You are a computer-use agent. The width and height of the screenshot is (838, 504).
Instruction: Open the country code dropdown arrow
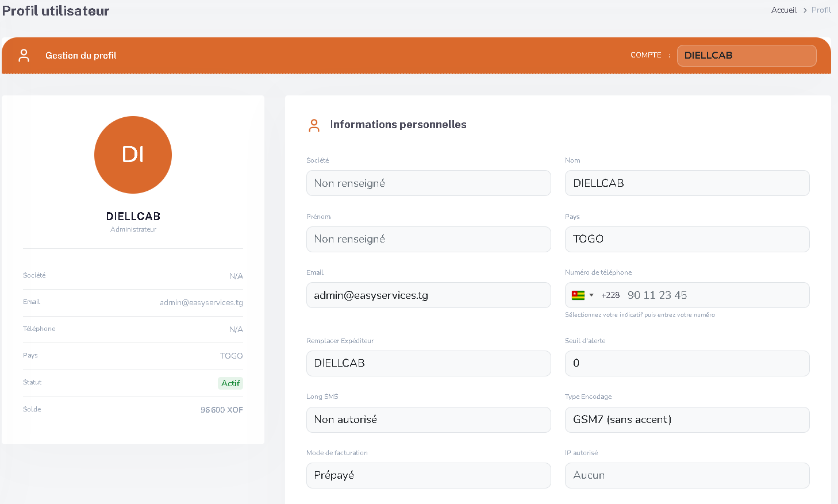coord(591,295)
